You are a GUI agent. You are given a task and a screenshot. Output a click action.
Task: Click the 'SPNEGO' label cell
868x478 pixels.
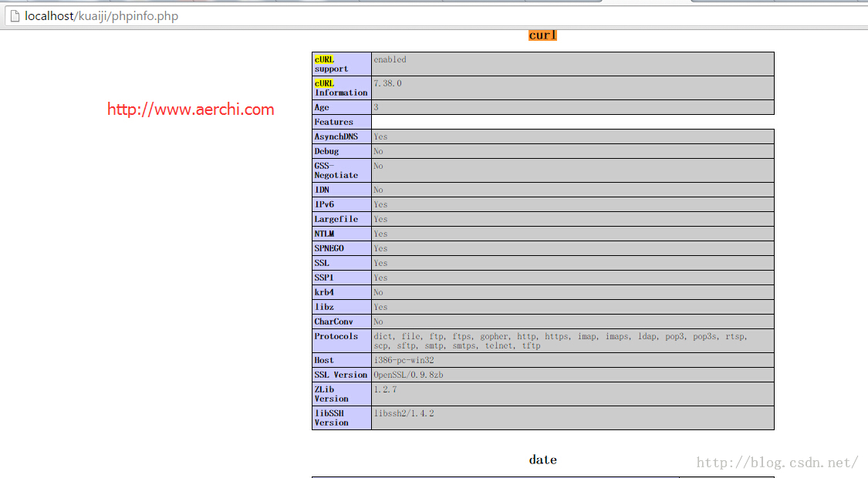point(342,248)
